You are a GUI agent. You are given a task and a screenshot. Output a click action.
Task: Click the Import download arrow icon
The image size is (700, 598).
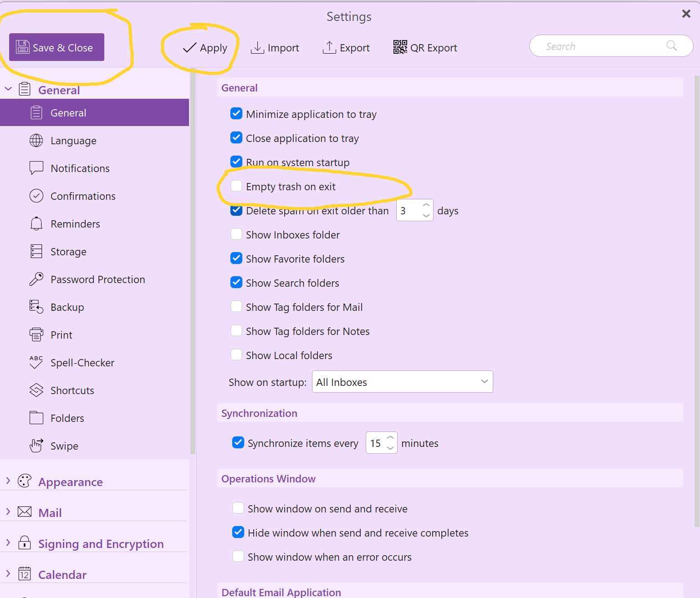tap(257, 47)
